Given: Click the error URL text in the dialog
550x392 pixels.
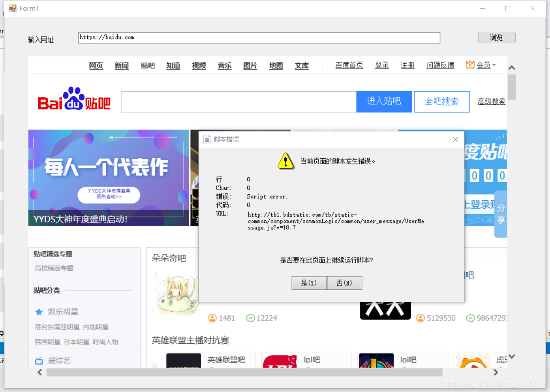Looking at the screenshot, I should tap(336, 221).
